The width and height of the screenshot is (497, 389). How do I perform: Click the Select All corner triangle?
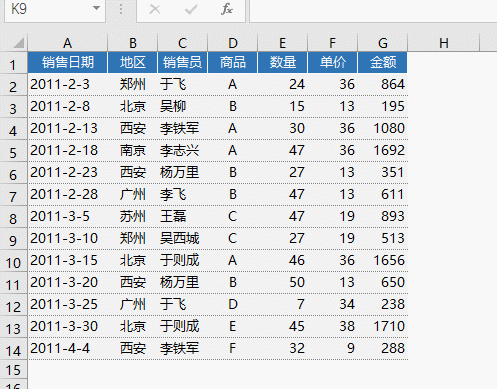pyautogui.click(x=18, y=43)
